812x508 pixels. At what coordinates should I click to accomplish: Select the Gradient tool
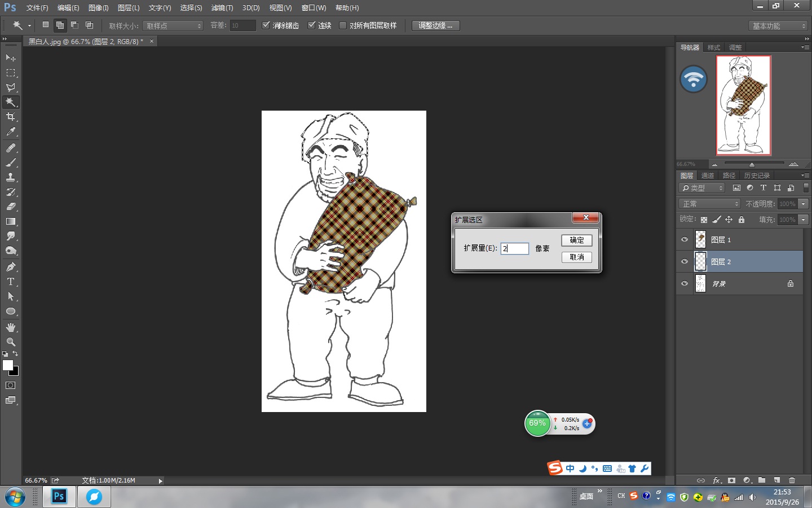pyautogui.click(x=11, y=221)
